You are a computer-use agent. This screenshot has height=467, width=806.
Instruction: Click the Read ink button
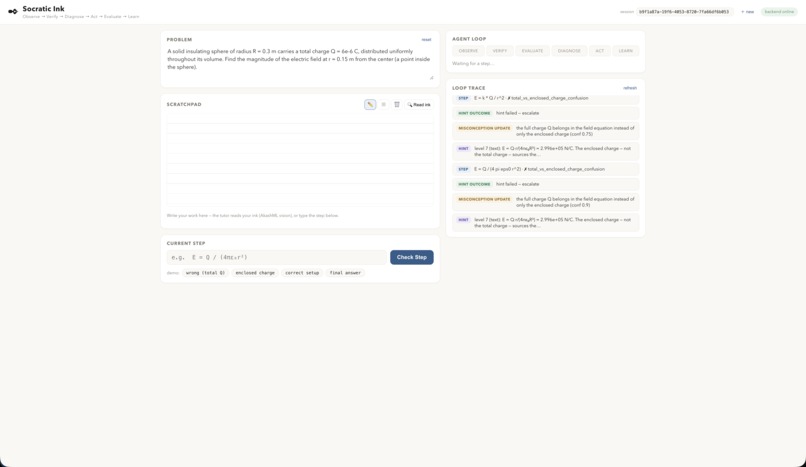pyautogui.click(x=419, y=104)
